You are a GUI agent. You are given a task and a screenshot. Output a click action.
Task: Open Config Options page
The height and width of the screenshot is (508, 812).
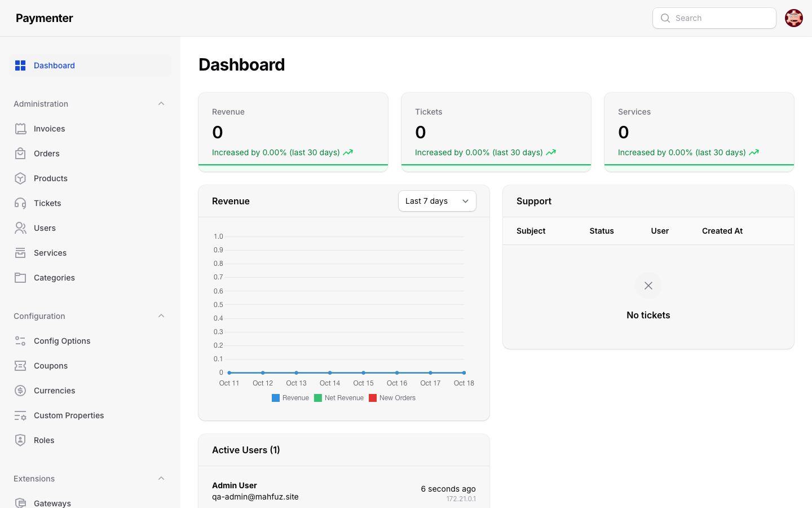point(90,341)
